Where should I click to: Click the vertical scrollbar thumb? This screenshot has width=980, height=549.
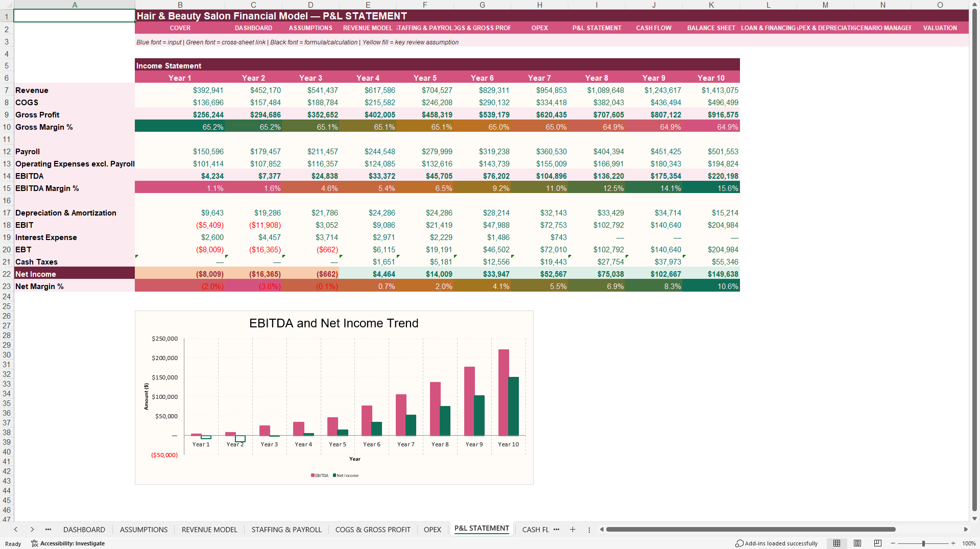(x=974, y=259)
